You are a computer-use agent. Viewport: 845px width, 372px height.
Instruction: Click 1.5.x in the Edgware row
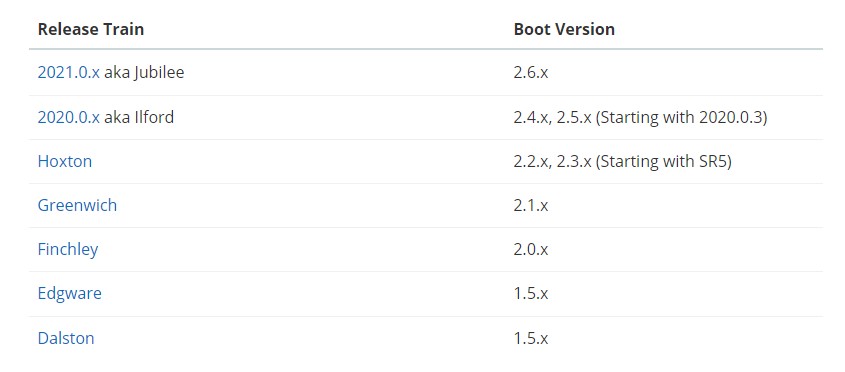531,294
